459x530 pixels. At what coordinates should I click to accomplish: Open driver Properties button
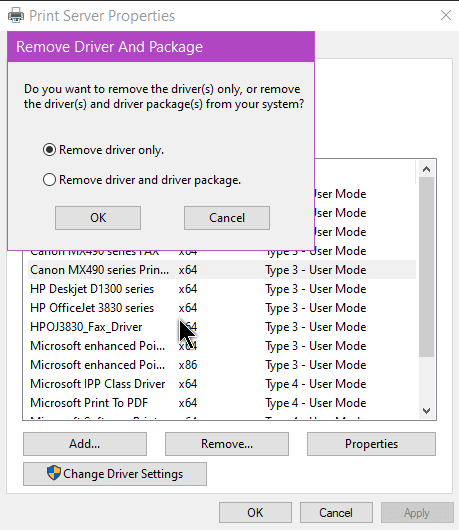pos(371,444)
